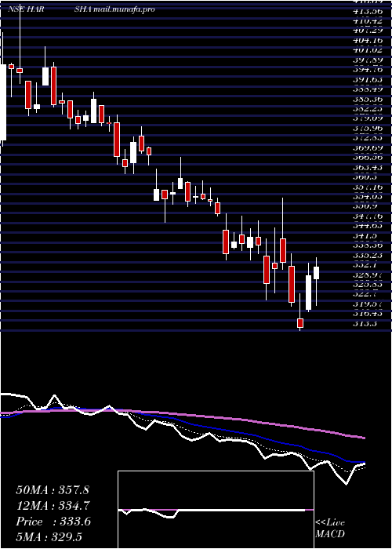
Task: Click the lowest red candlestick near 313.3
Action: click(x=300, y=323)
